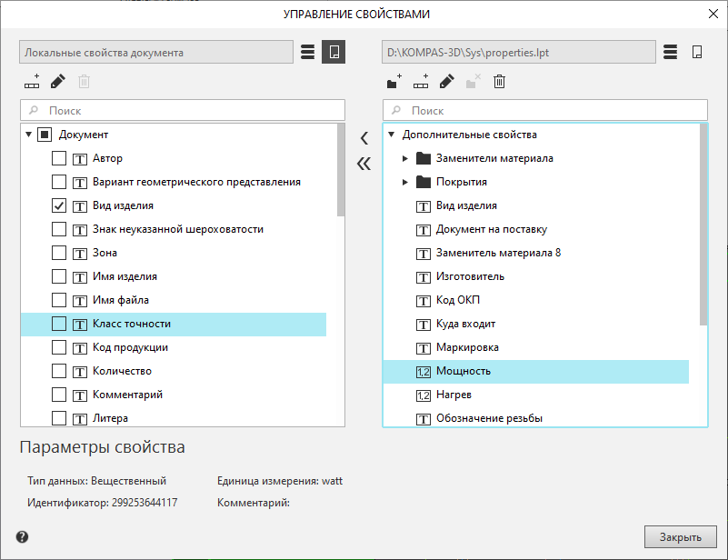This screenshot has width=728, height=560.
Task: Click the double left arrow transfer button
Action: (364, 164)
